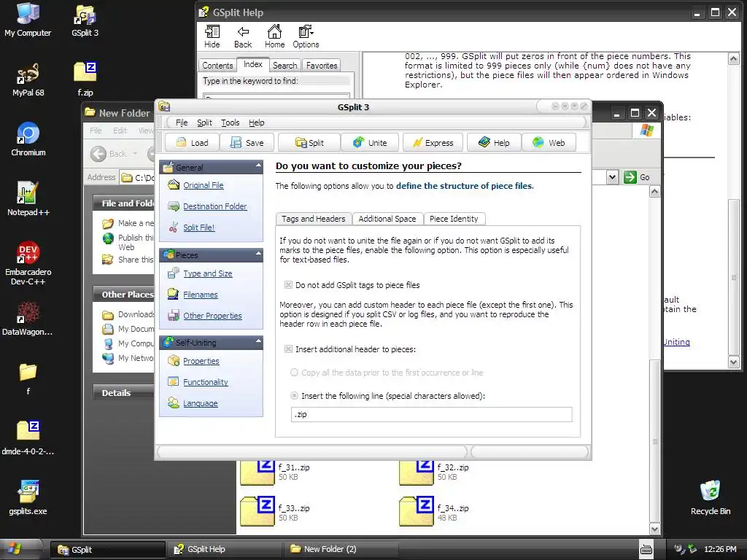This screenshot has height=560, width=747.
Task: Select gsplits.exe desktop icon
Action: point(28,498)
